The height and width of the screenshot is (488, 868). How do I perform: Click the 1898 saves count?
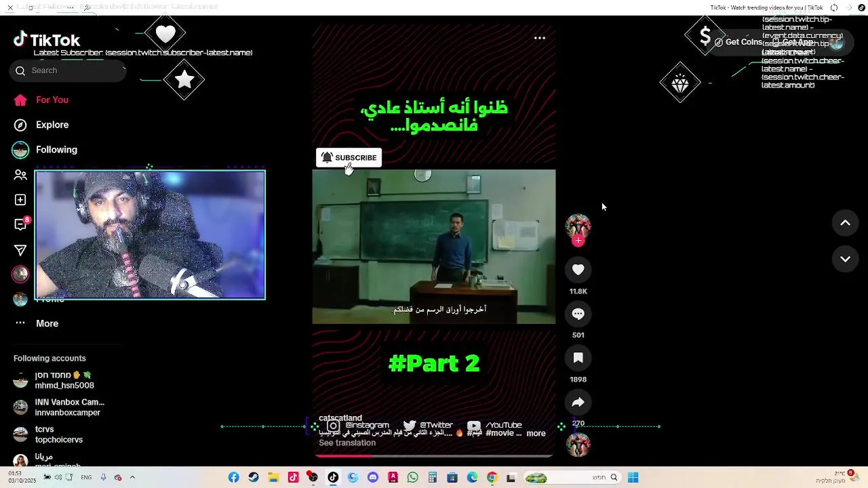(x=578, y=380)
